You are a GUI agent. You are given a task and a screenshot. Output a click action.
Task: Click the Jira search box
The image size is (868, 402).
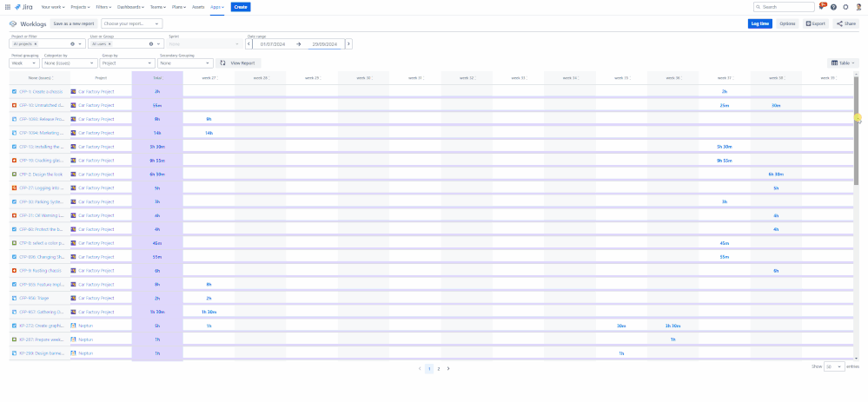784,7
